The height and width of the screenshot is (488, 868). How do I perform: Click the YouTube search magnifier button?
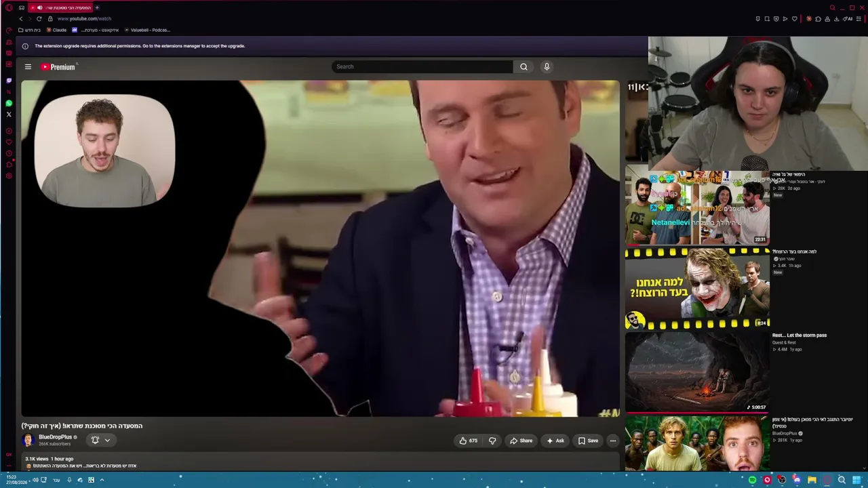click(x=524, y=66)
